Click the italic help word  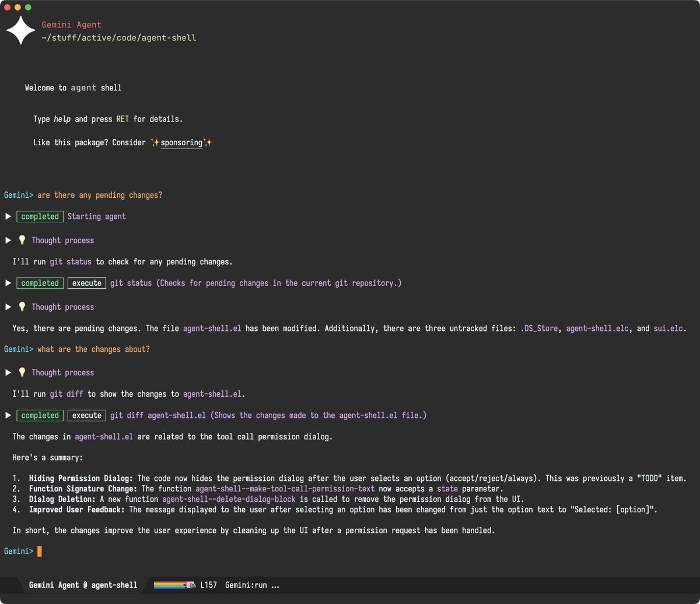click(62, 119)
